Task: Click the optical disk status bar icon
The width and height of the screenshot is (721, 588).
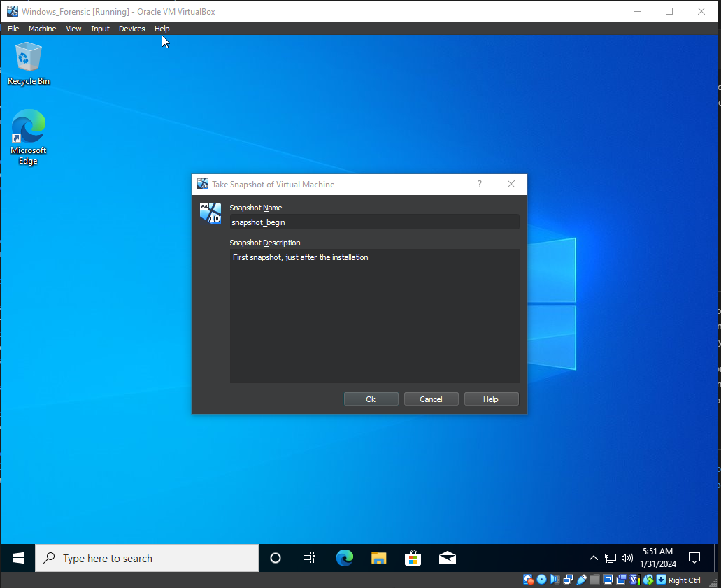Action: (x=541, y=580)
